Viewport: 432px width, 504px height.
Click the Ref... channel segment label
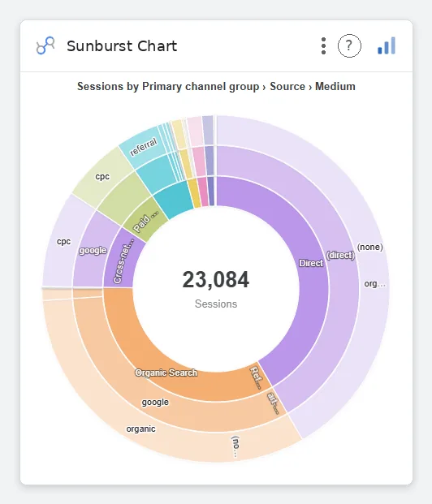(256, 377)
